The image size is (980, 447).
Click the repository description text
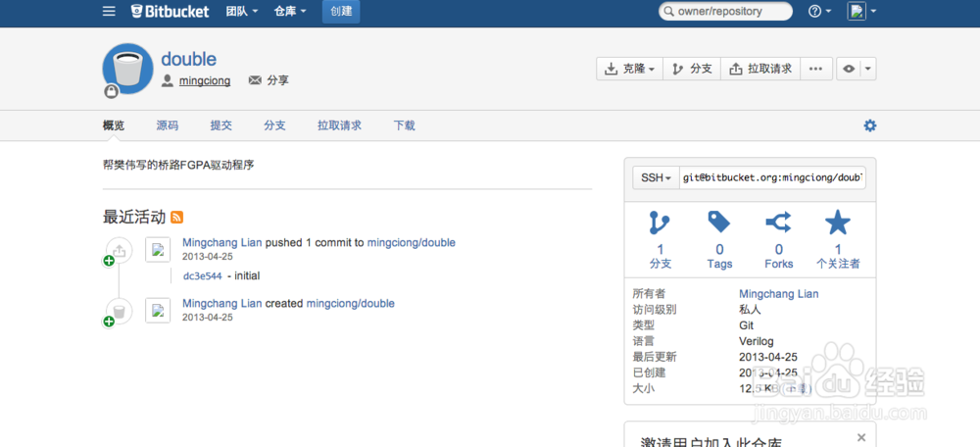[178, 166]
